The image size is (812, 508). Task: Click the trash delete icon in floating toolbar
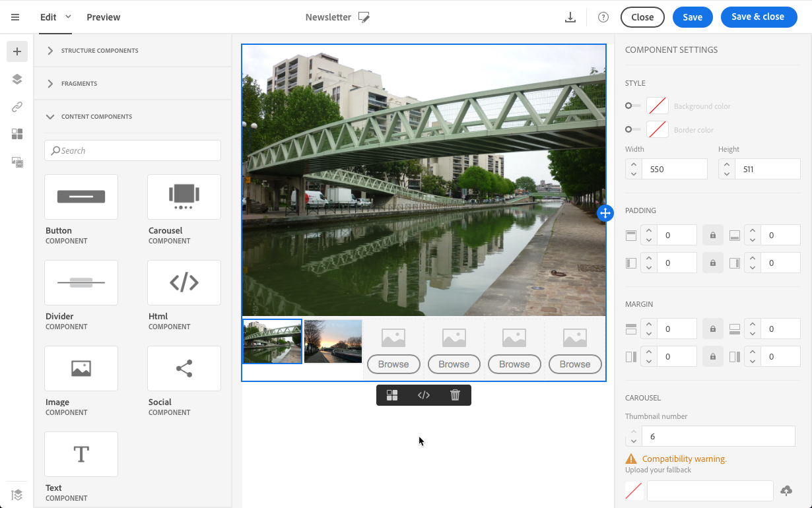pyautogui.click(x=455, y=395)
